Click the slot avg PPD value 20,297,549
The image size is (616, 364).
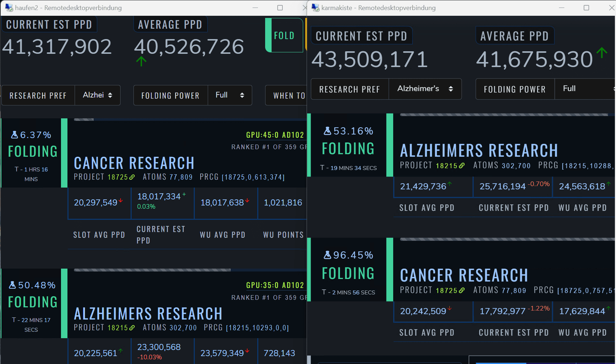(x=96, y=203)
